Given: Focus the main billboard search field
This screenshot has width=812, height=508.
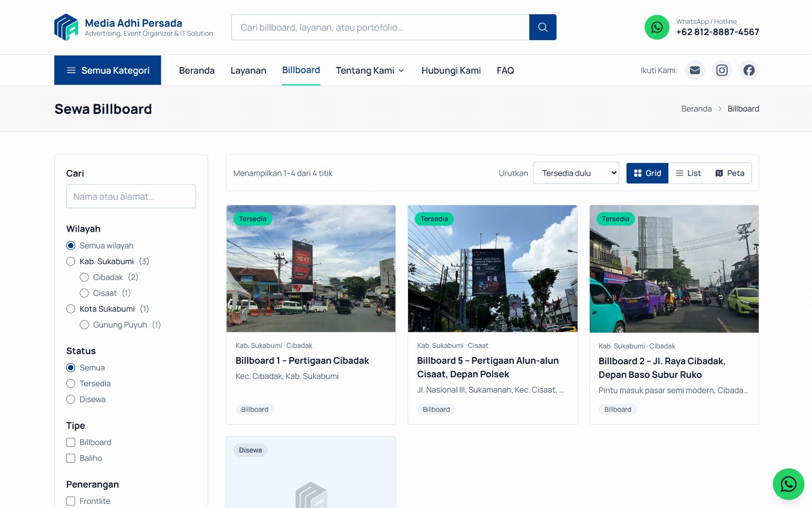Looking at the screenshot, I should (380, 27).
